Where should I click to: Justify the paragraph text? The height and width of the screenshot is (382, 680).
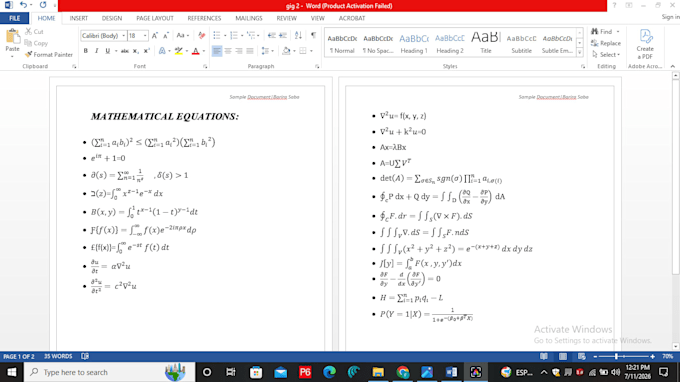point(250,51)
